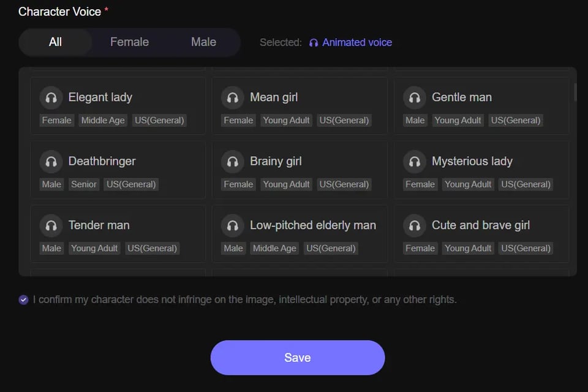This screenshot has height=392, width=588.
Task: Play the Tender man voice preview
Action: pyautogui.click(x=51, y=225)
